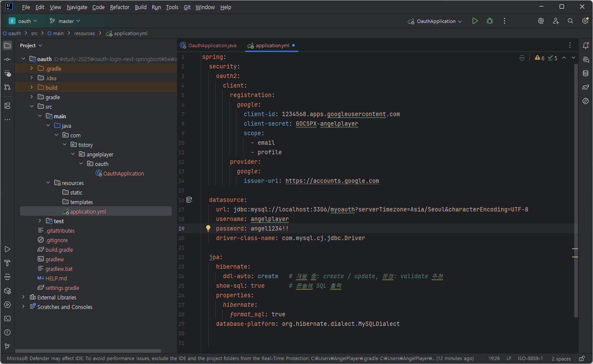Open the Terminal tool window icon

point(7,318)
